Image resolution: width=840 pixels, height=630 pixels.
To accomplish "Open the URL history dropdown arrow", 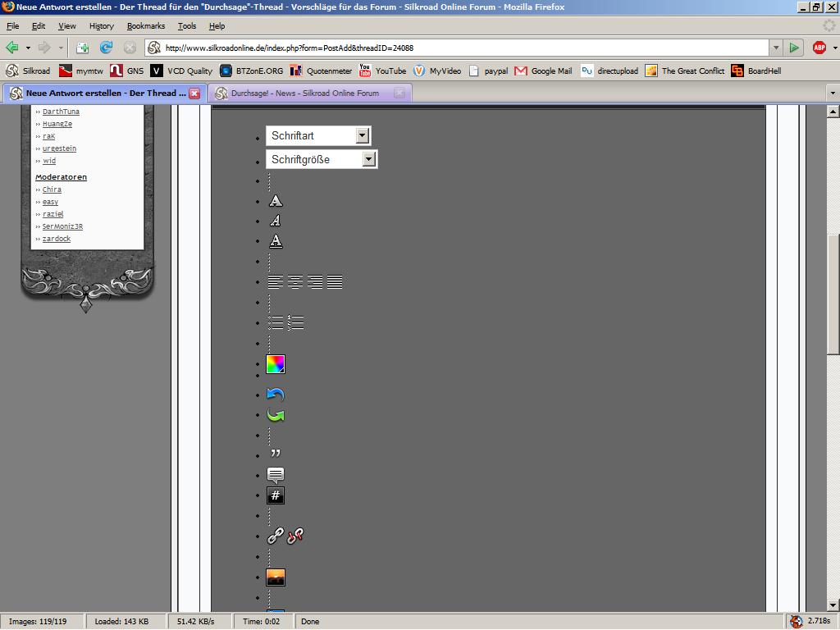I will pyautogui.click(x=775, y=48).
